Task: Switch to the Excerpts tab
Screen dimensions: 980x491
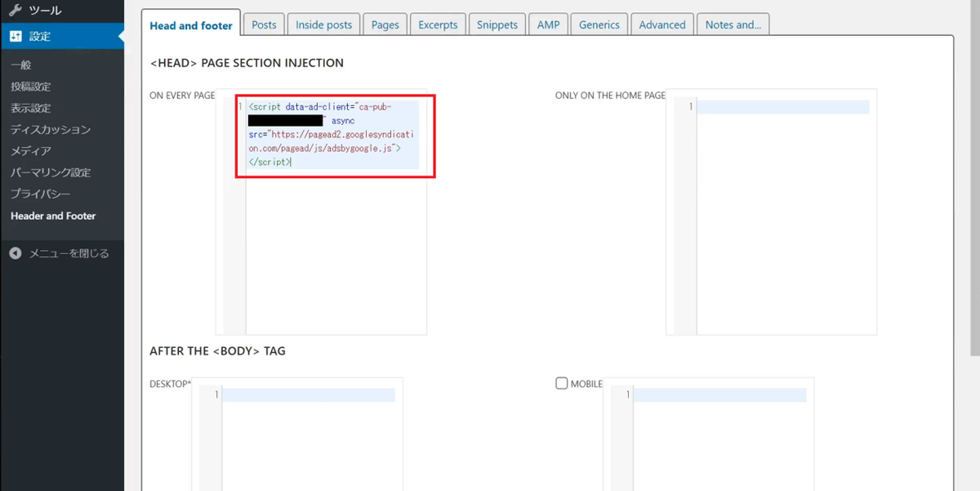Action: (438, 25)
